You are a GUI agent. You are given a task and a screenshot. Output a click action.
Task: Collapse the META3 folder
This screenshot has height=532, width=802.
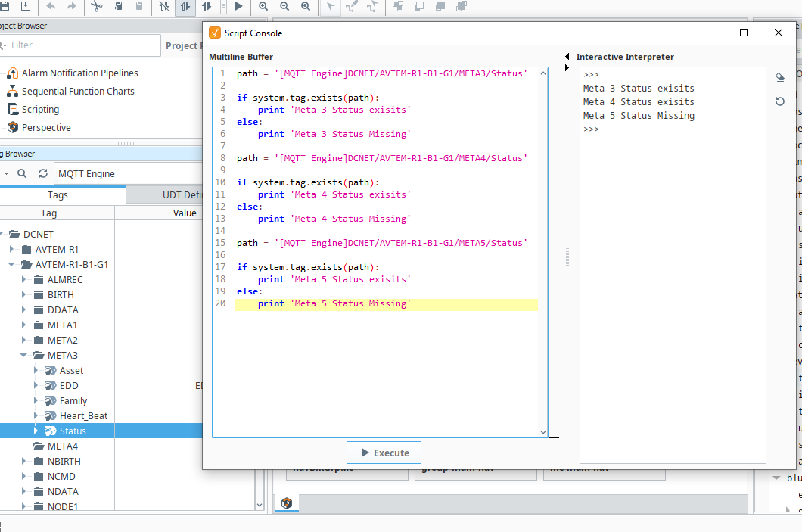coord(23,355)
